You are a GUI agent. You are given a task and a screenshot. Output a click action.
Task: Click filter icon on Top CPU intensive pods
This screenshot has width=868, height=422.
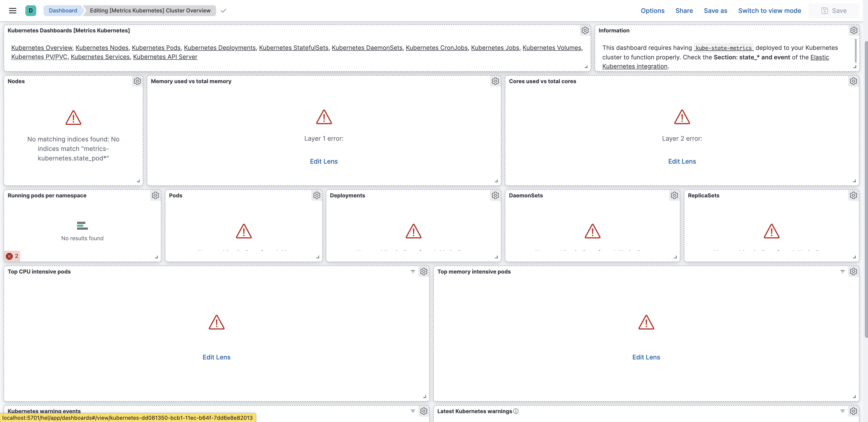[413, 272]
